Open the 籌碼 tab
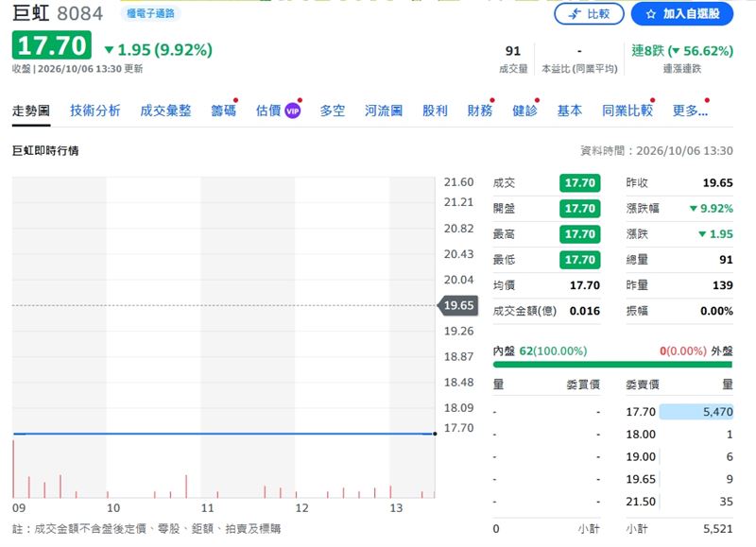Image resolution: width=756 pixels, height=547 pixels. pyautogui.click(x=223, y=111)
